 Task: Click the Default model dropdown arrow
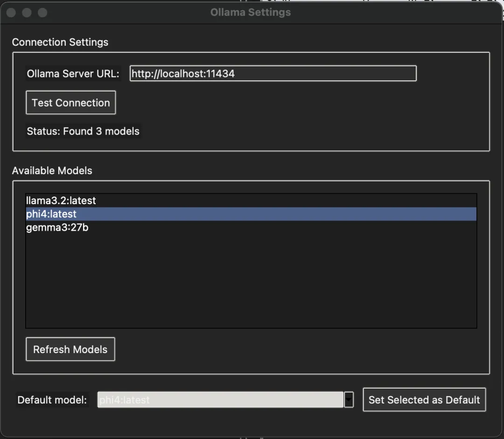tap(349, 400)
